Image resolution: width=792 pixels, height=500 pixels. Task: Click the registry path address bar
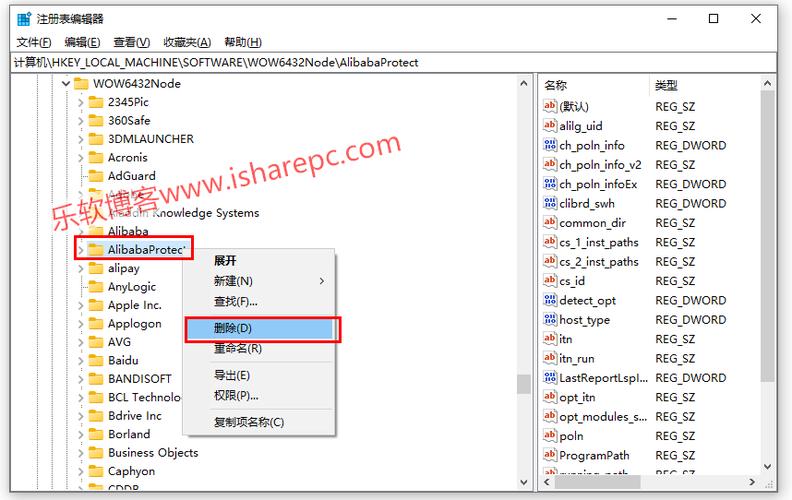[x=393, y=63]
